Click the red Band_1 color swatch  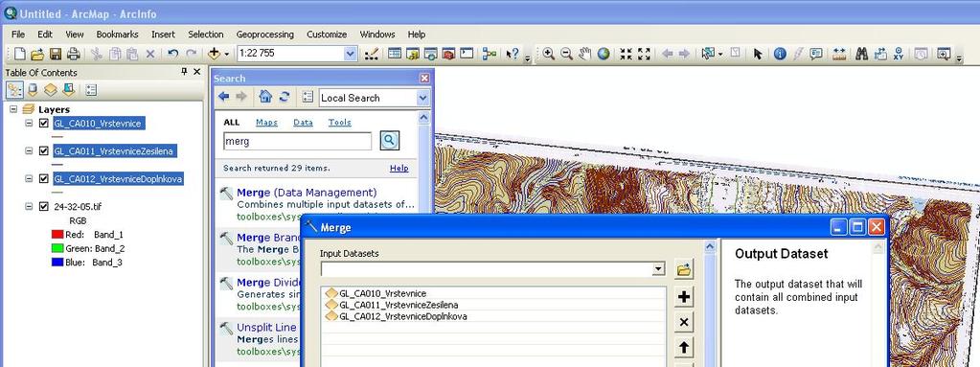pos(57,235)
